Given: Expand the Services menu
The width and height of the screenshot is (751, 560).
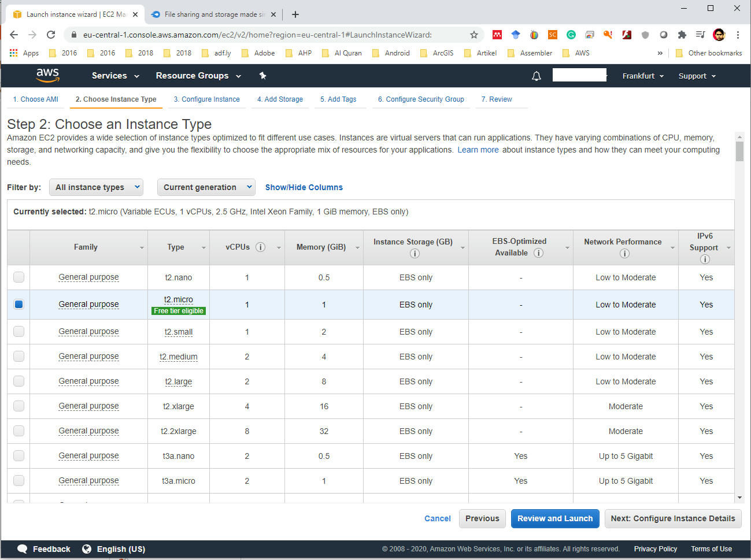Looking at the screenshot, I should (116, 76).
